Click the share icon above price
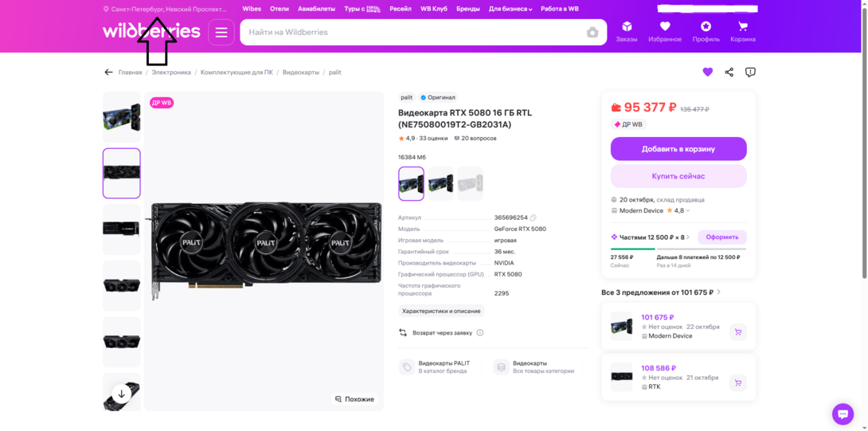868x431 pixels. (x=729, y=72)
